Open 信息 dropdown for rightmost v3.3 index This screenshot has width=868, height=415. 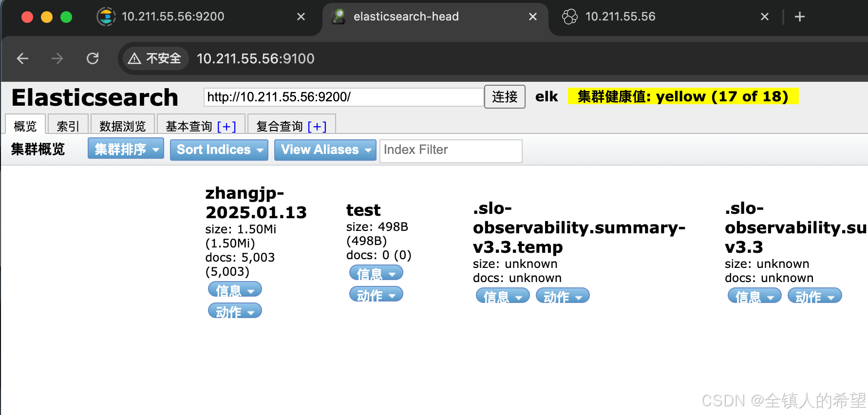click(755, 296)
